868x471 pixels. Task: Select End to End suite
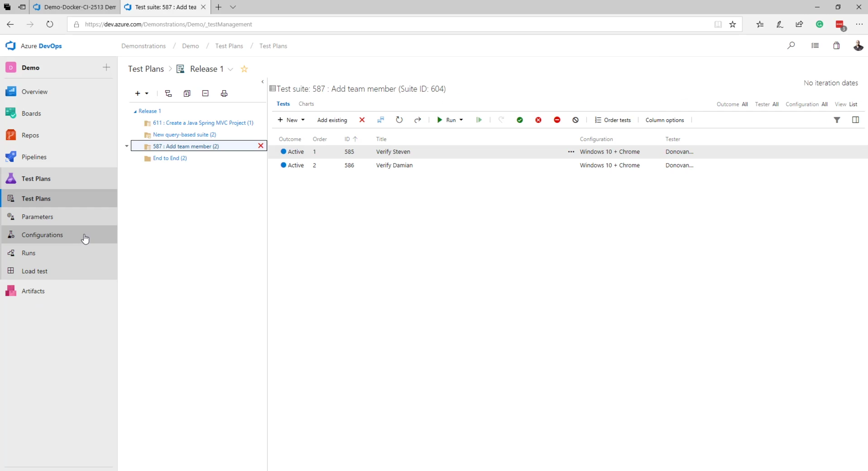(x=170, y=158)
